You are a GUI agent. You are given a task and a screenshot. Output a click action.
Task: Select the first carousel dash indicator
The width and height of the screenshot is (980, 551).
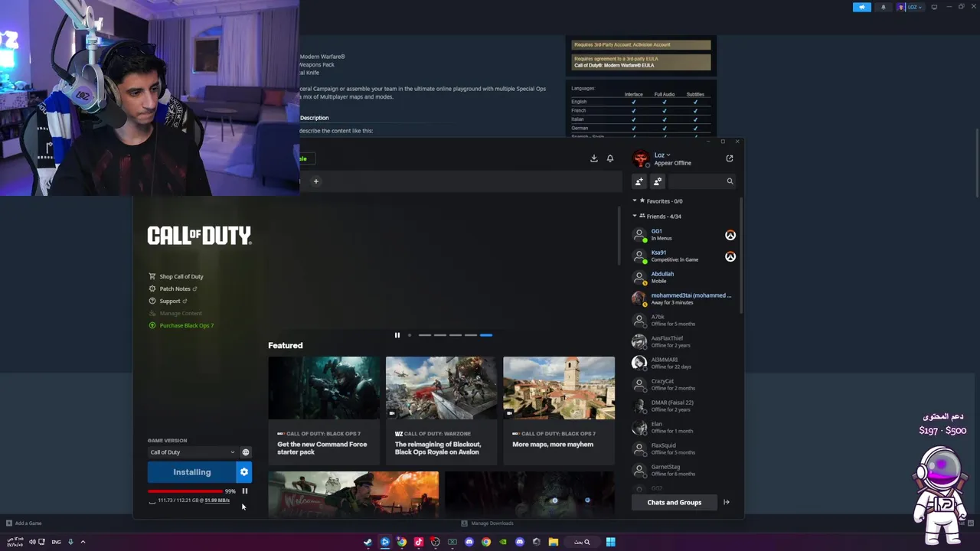425,335
